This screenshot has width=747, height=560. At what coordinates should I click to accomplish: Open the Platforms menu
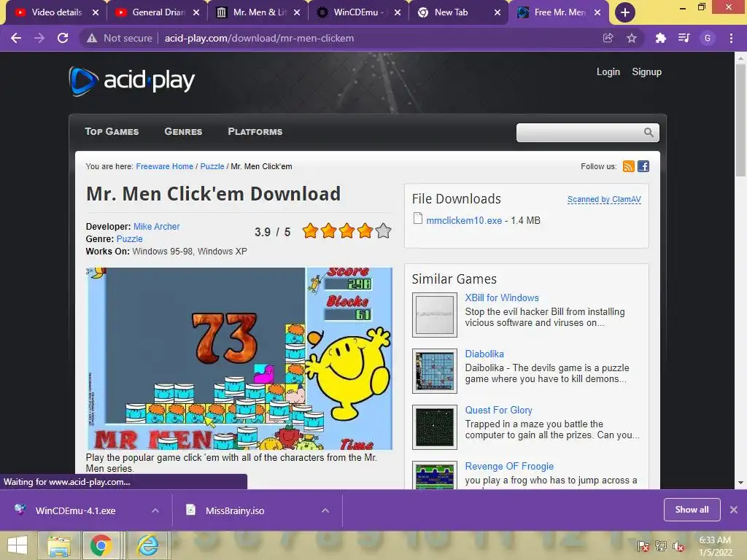point(255,131)
